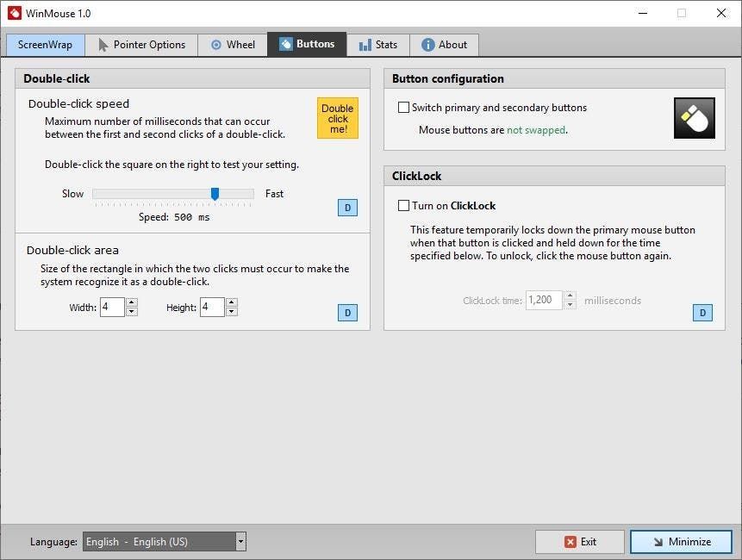
Task: Click the double-click speed slider thumb
Action: [x=215, y=194]
